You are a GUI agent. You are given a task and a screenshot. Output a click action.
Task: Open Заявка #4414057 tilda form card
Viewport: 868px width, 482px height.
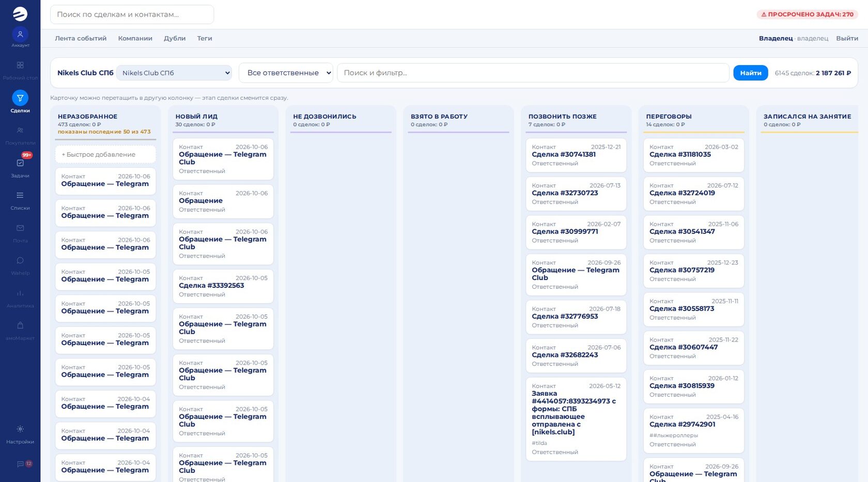click(576, 419)
